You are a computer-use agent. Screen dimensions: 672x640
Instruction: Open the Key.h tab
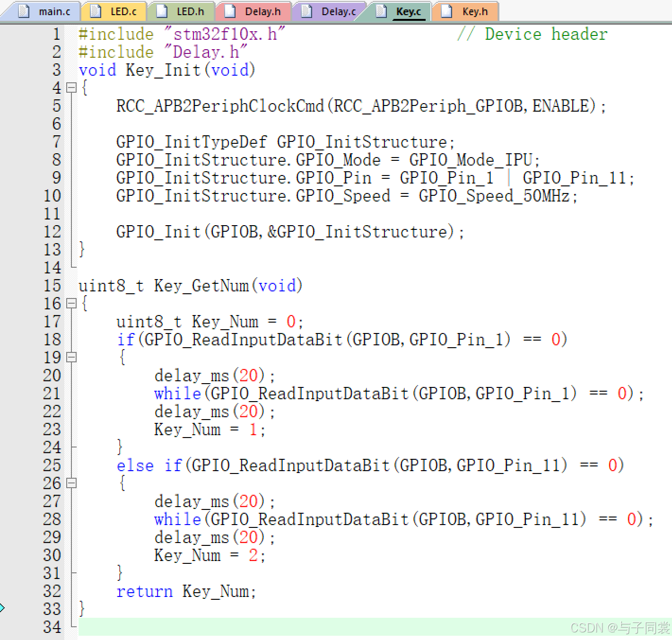474,10
